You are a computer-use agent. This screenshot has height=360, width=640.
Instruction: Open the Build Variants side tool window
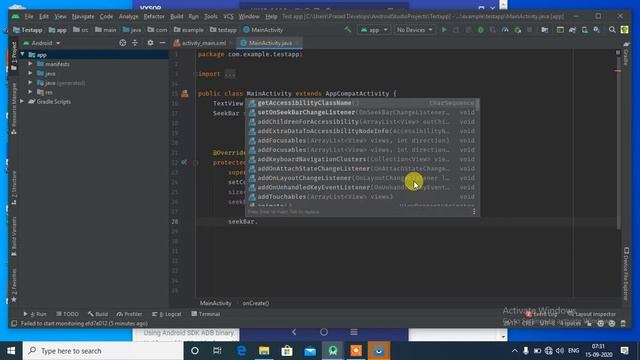coord(14,236)
